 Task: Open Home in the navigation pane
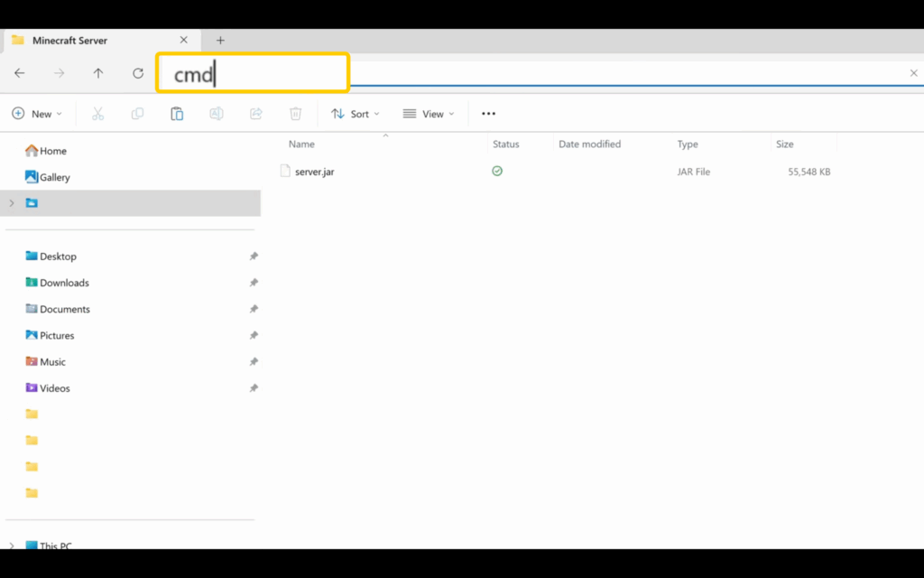[x=46, y=151]
